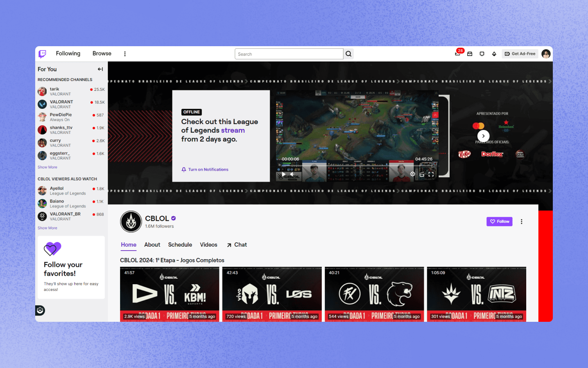
Task: Click the Search input field
Action: point(289,54)
